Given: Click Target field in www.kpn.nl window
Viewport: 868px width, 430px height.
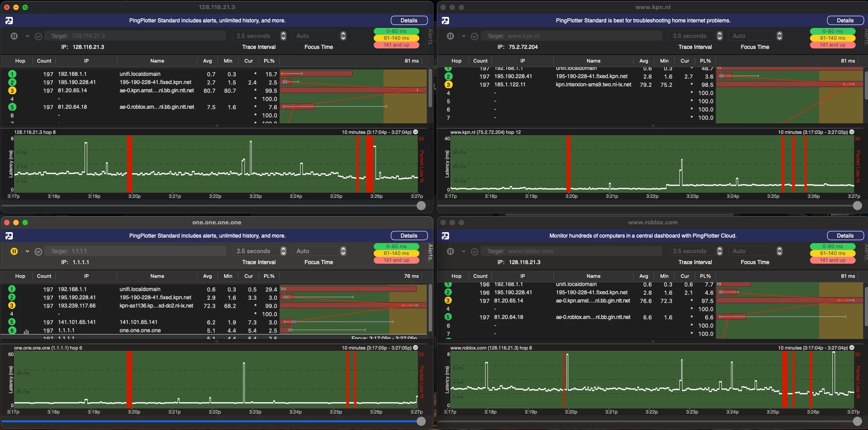Looking at the screenshot, I should tap(572, 36).
